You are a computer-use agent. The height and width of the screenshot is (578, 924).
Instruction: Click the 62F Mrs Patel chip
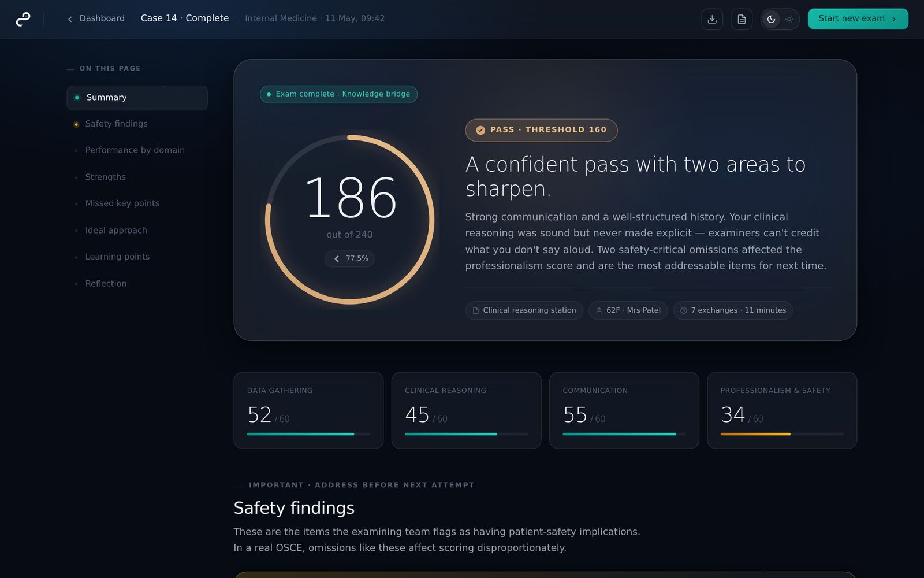coord(628,310)
